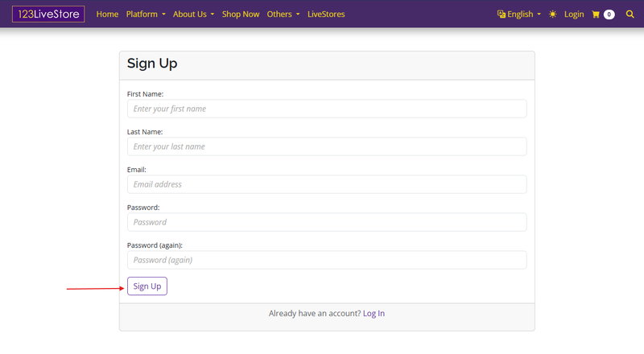Click the Password (again) confirmation field
This screenshot has width=644, height=354.
click(x=327, y=260)
